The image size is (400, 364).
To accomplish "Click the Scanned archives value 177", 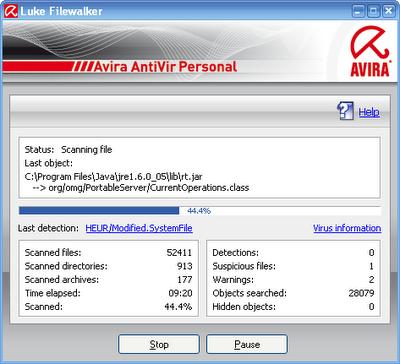I will coord(185,280).
